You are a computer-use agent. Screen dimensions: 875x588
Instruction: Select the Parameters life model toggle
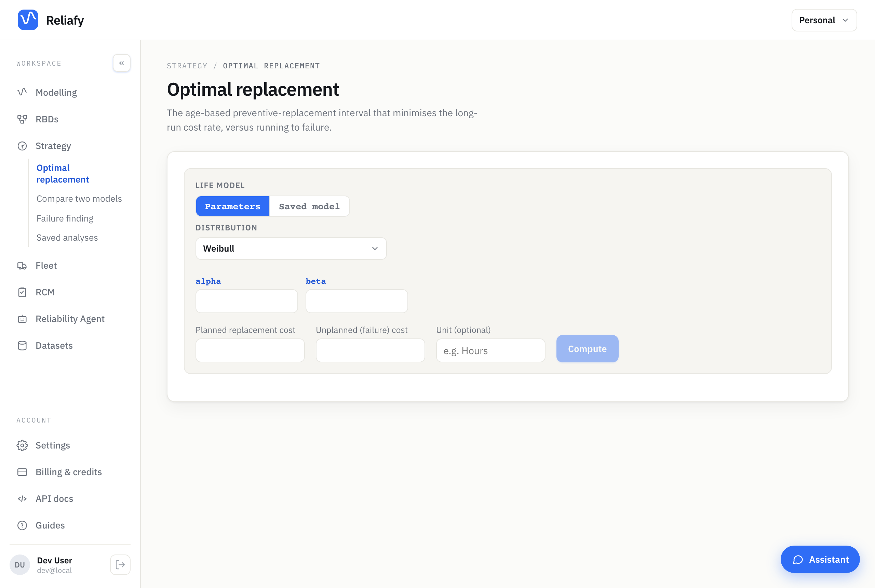232,206
